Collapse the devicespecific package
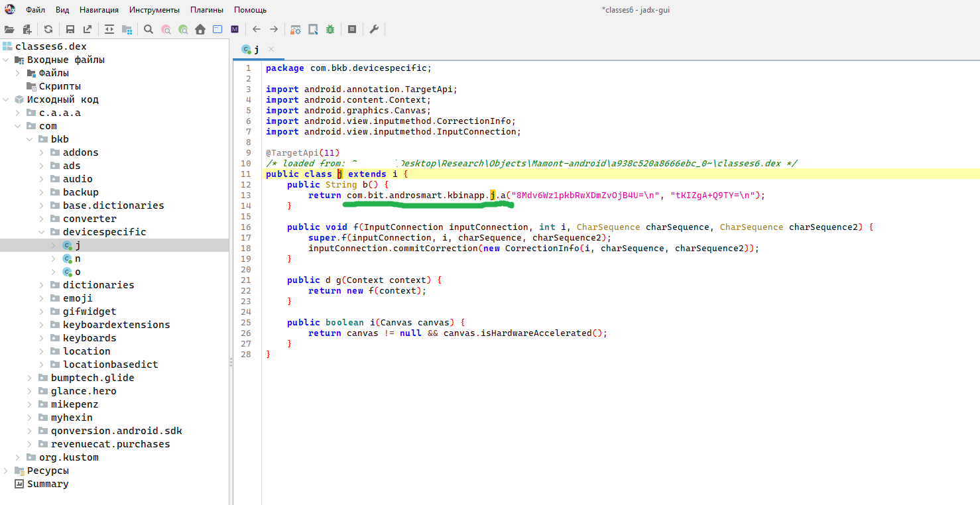Screen dimensions: 980x505 tap(42, 232)
